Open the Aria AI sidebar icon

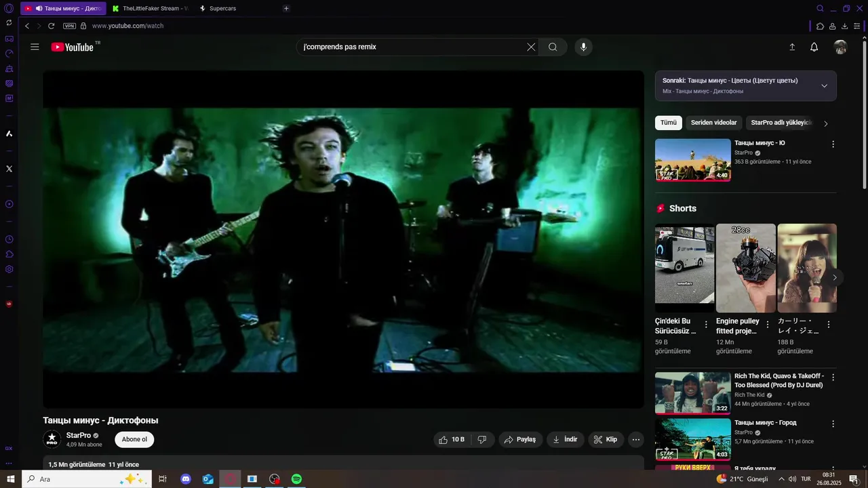pos(9,134)
